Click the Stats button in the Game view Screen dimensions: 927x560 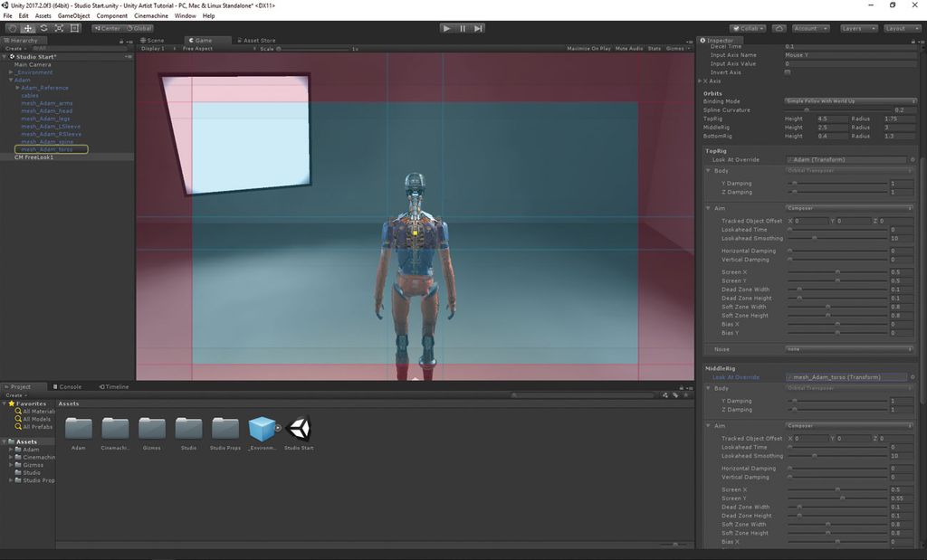pos(655,48)
